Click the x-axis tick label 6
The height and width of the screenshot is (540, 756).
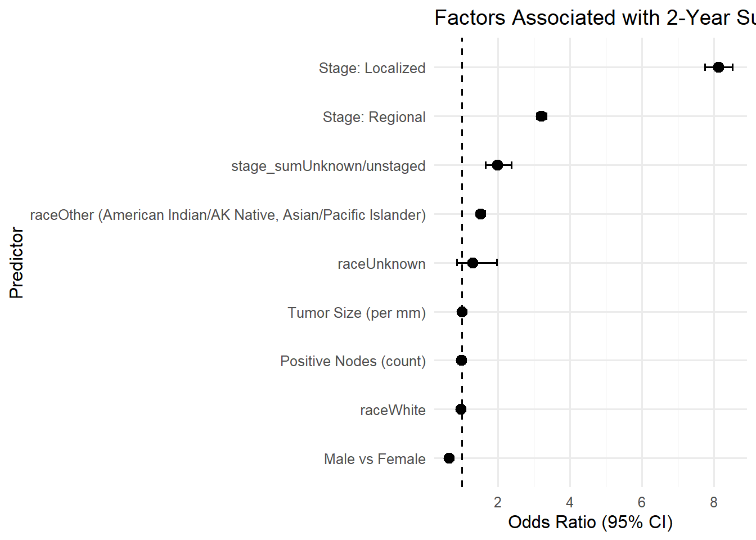click(642, 502)
